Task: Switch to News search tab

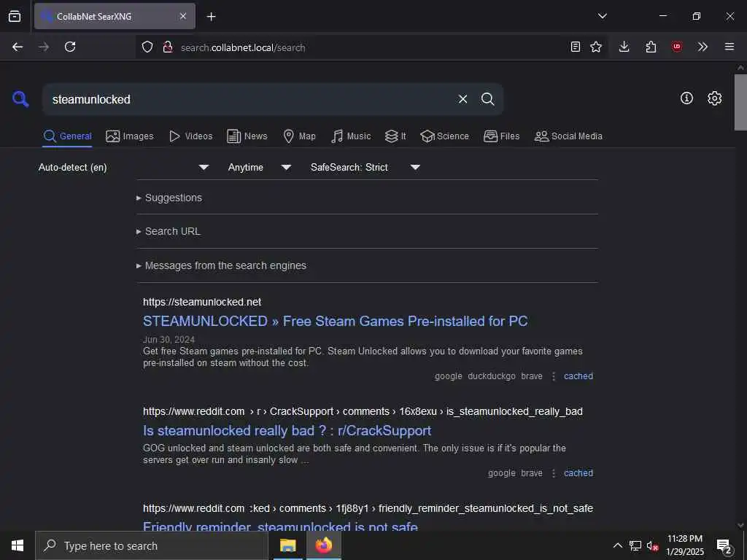Action: coord(247,136)
